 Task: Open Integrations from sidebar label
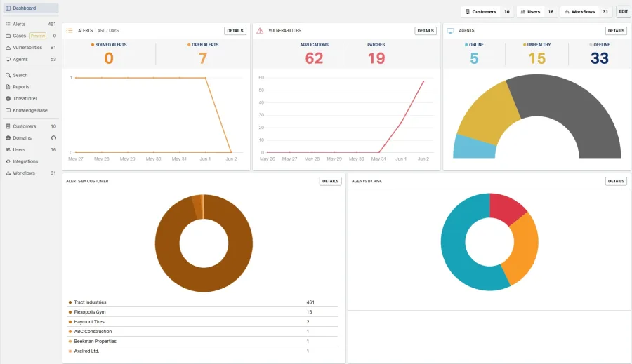[25, 161]
